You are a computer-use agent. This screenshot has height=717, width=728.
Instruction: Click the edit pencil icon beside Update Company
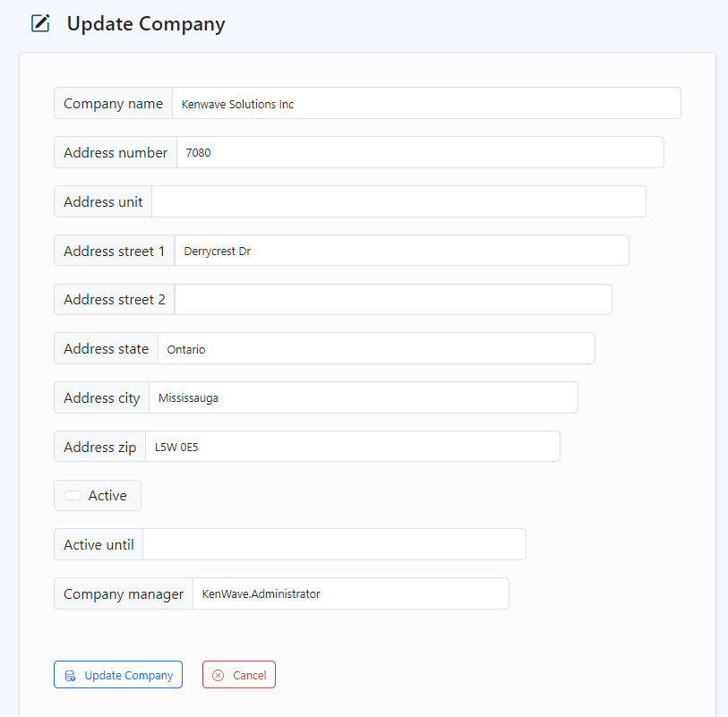[x=40, y=23]
